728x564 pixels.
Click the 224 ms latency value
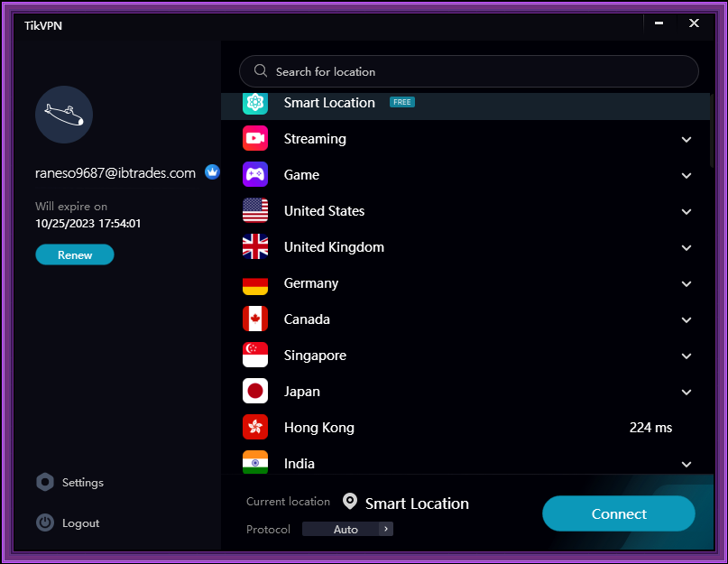point(650,428)
